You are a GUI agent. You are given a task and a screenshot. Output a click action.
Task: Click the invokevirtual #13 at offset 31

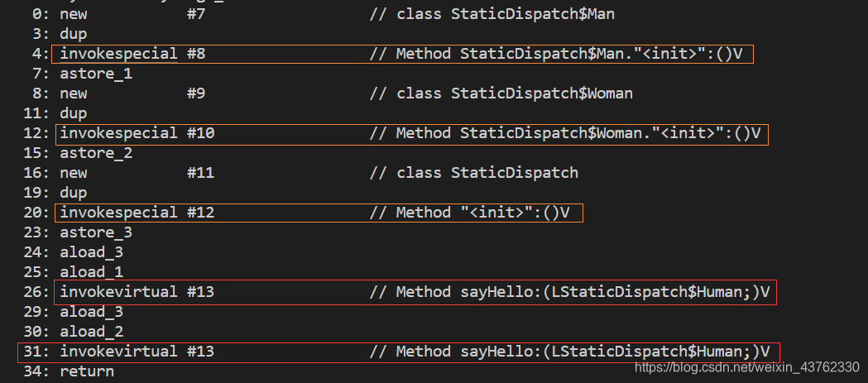coord(137,352)
